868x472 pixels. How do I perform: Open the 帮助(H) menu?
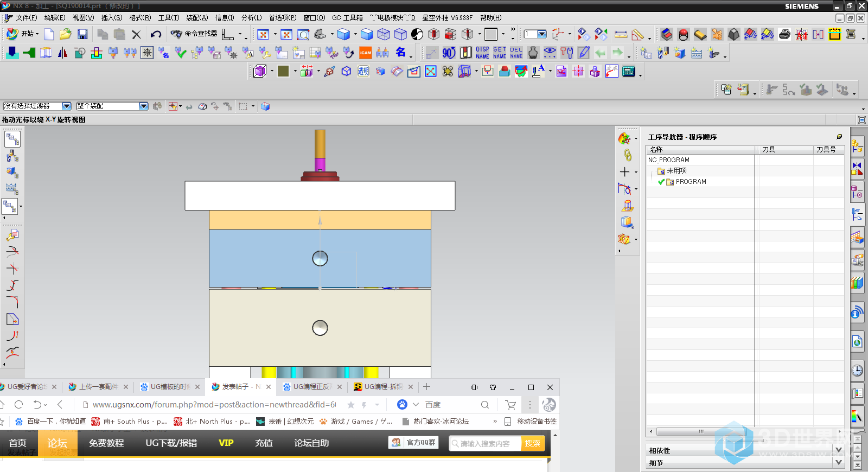tap(490, 18)
